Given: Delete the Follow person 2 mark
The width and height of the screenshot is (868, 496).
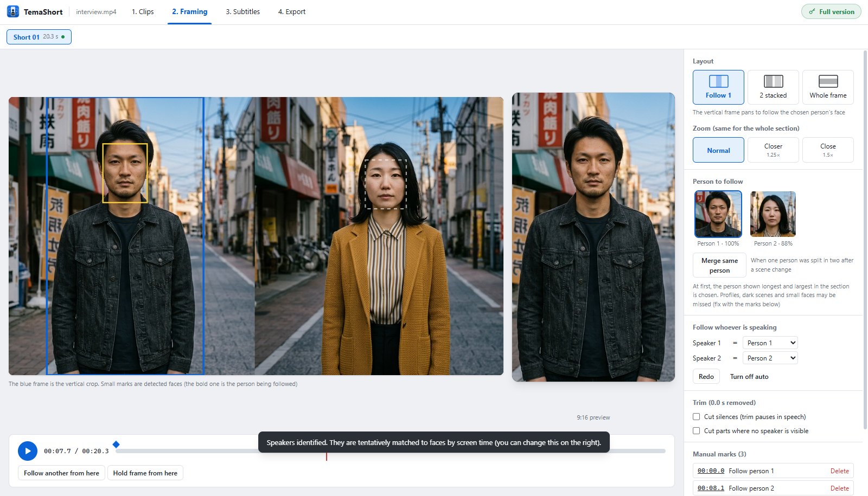Looking at the screenshot, I should coord(839,488).
